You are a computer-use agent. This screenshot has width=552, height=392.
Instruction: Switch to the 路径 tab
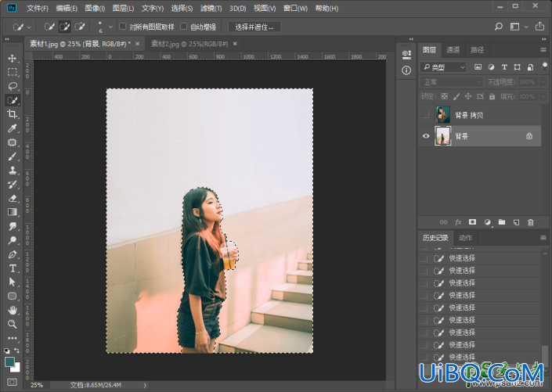477,50
